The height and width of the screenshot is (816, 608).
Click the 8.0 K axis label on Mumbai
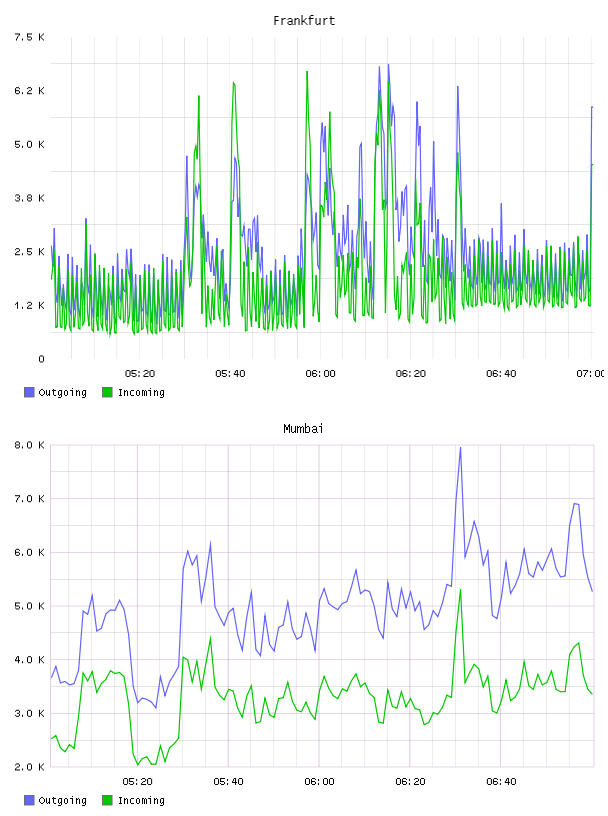[x=29, y=445]
